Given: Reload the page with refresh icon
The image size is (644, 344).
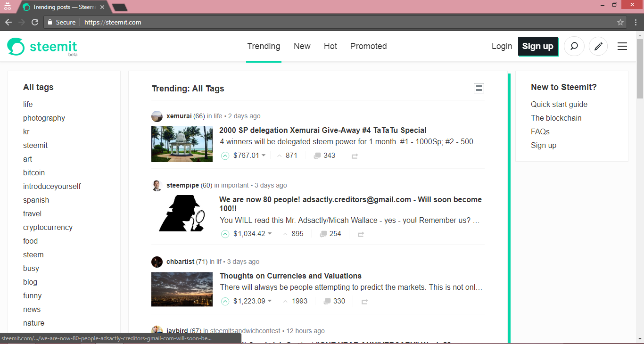Looking at the screenshot, I should click(35, 22).
